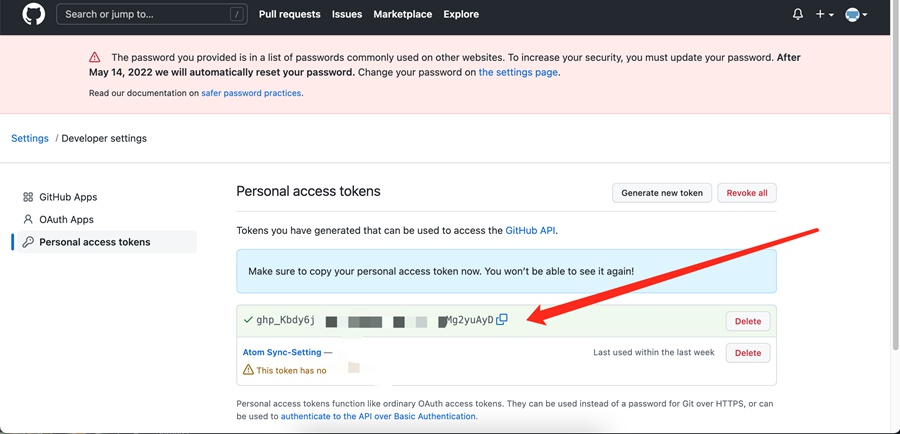
Task: Click Generate new token button
Action: click(661, 193)
